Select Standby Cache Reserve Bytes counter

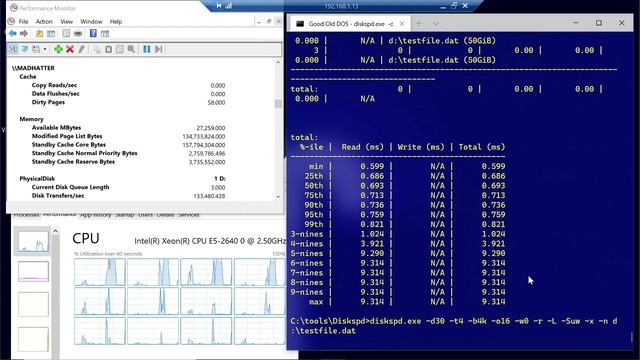pyautogui.click(x=73, y=162)
